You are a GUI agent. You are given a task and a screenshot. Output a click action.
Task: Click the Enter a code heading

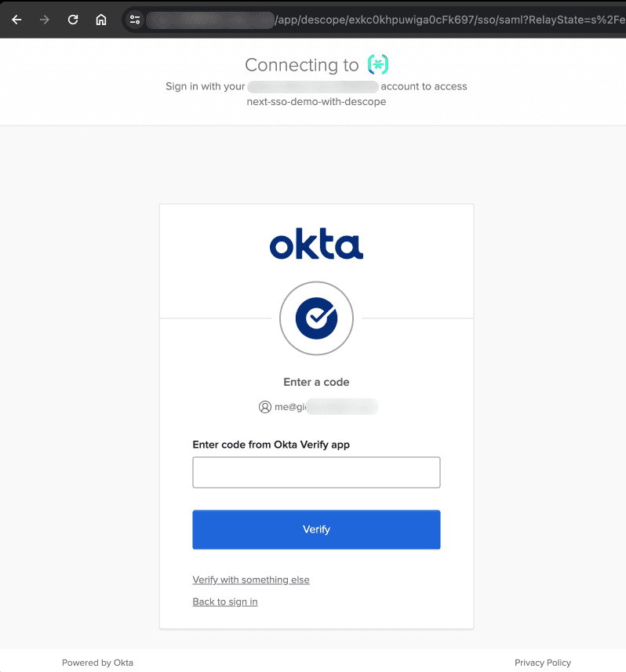316,383
